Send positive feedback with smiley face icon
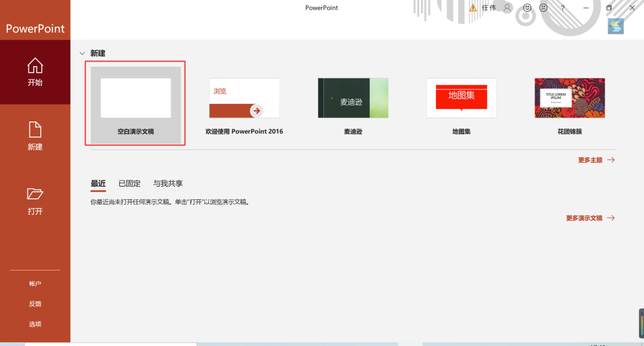The image size is (644, 346). tap(527, 8)
